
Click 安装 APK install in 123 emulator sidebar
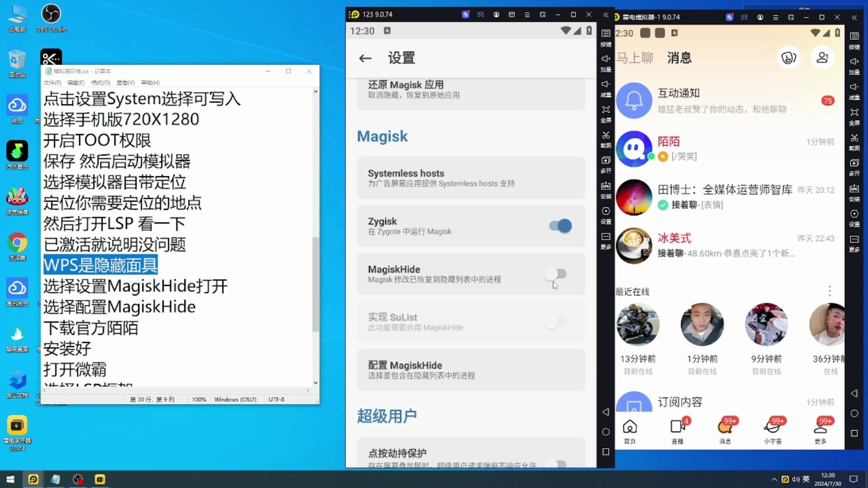tap(606, 190)
